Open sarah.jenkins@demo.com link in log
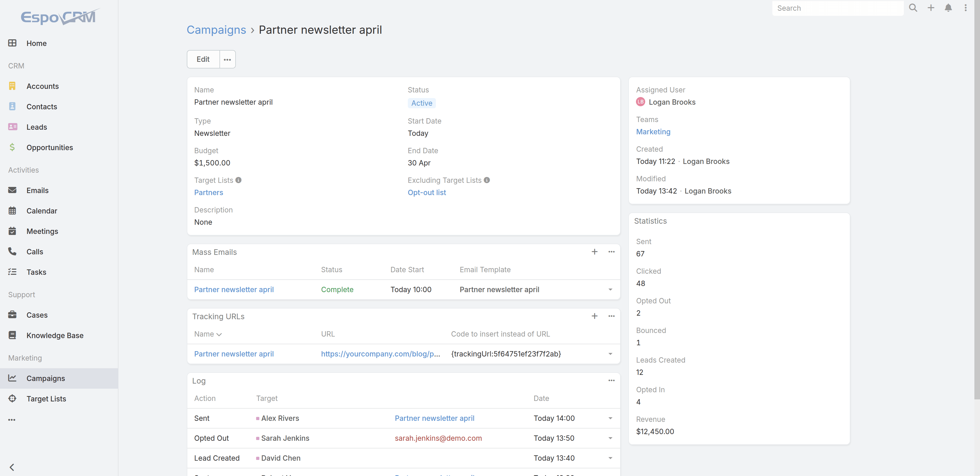980x476 pixels. coord(438,438)
